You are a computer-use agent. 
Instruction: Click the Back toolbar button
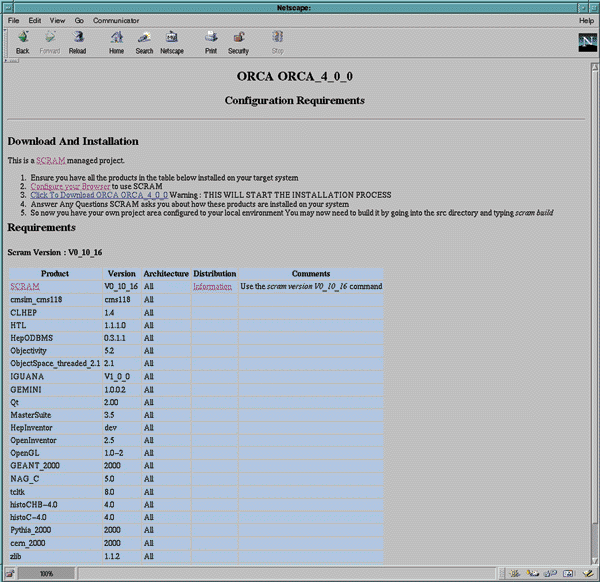coord(22,41)
